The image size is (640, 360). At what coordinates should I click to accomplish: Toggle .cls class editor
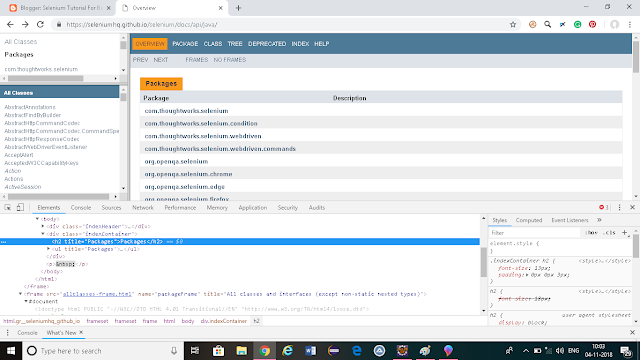coord(609,233)
